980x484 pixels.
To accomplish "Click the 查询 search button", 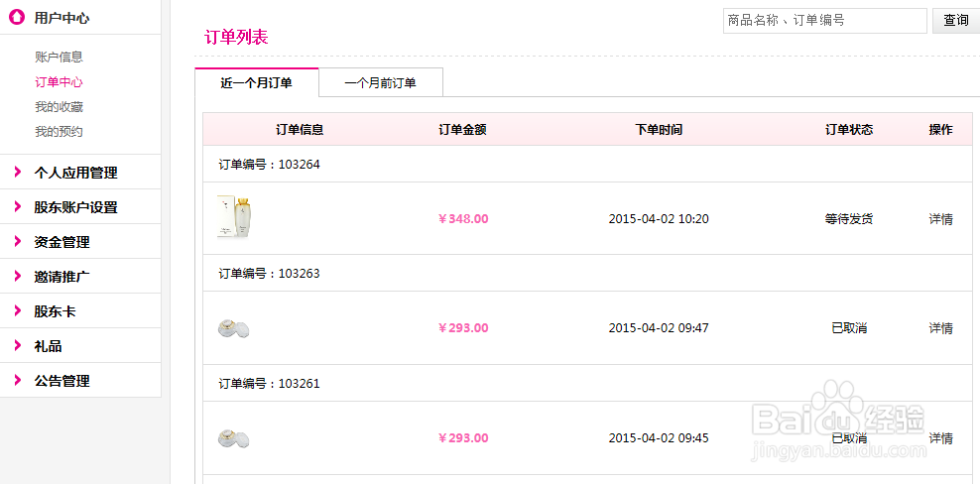I will pyautogui.click(x=955, y=21).
